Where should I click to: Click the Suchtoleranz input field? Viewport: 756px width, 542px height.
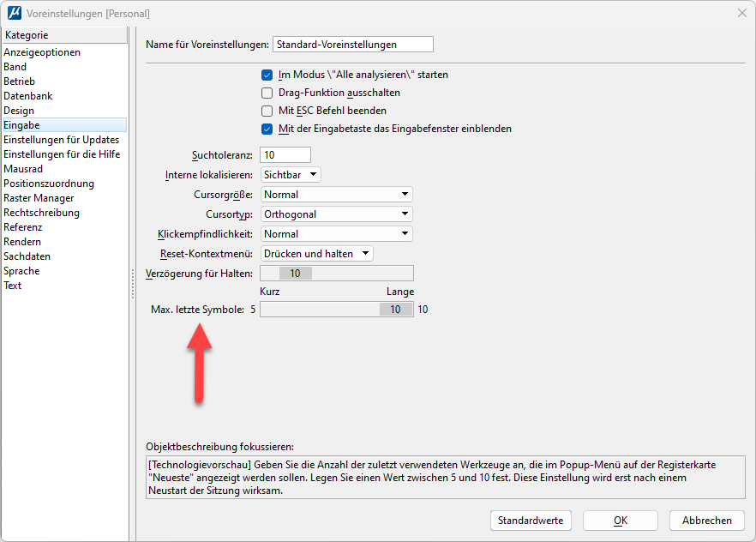(285, 154)
